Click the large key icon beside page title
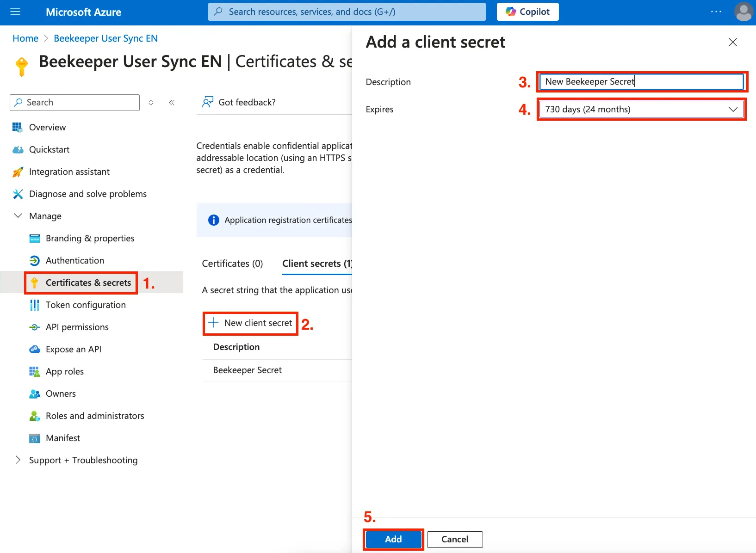Screen dimensions: 756x553 21,67
